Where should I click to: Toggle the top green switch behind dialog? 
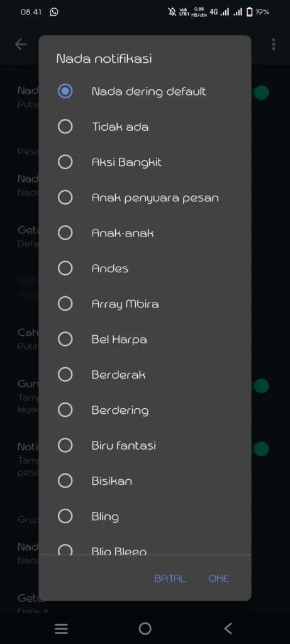[261, 92]
